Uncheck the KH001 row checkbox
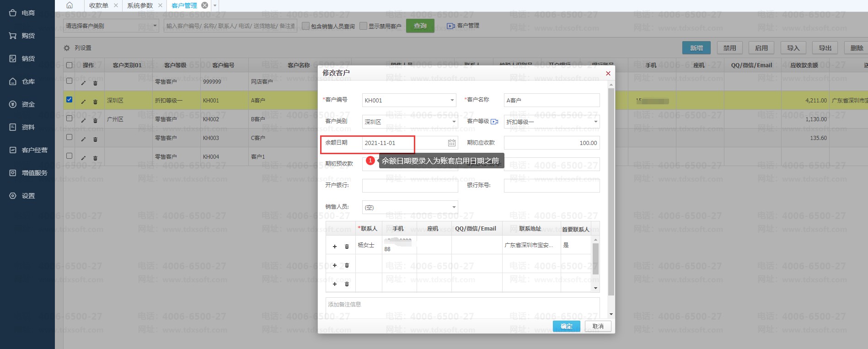868x349 pixels. tap(70, 100)
